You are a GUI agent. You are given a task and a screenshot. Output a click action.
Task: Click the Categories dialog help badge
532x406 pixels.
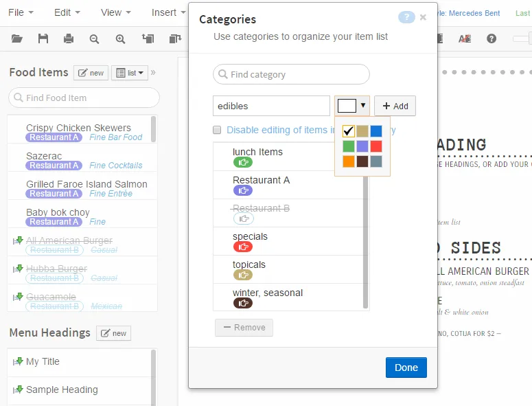coord(406,18)
